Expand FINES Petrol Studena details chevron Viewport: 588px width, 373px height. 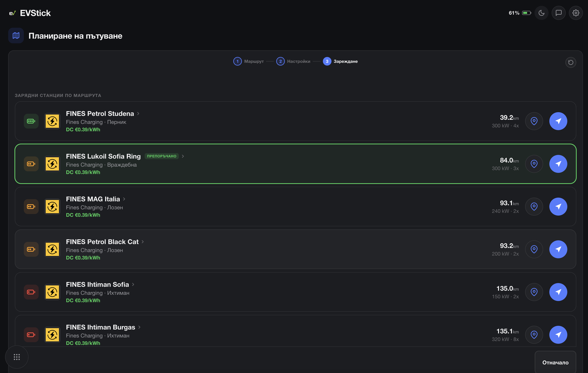138,114
